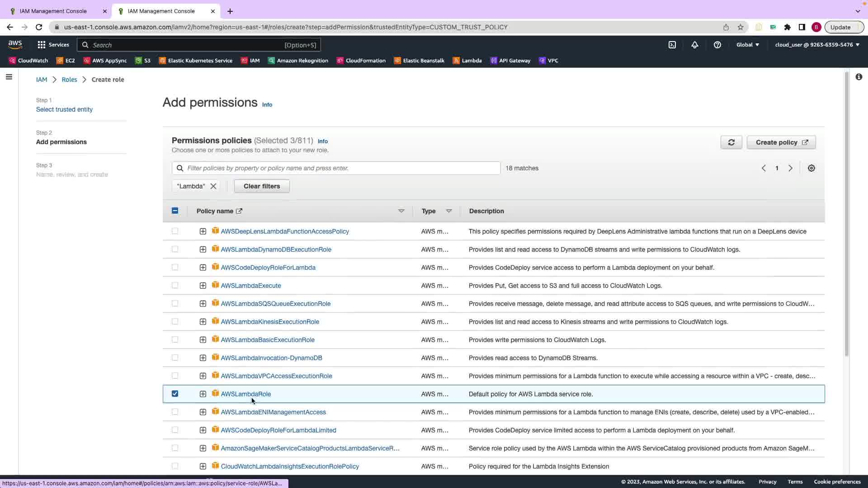Toggle the side navigation hamburger menu

click(x=9, y=77)
